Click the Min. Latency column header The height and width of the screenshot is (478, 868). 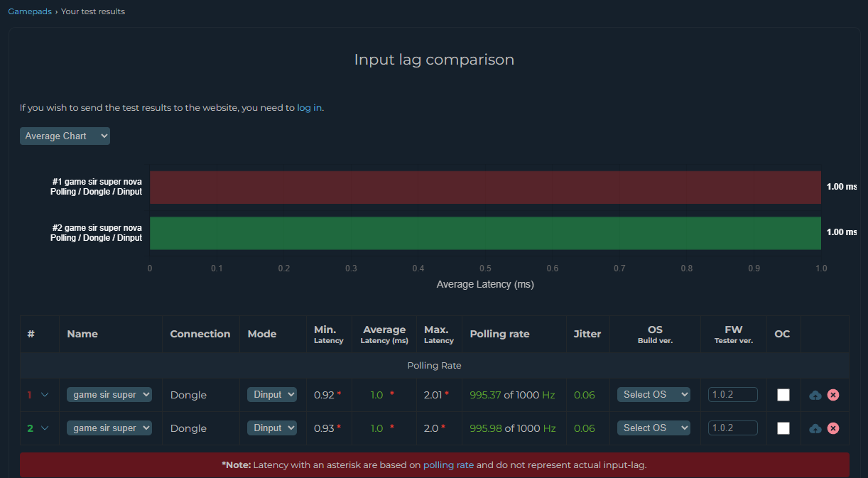(x=328, y=335)
